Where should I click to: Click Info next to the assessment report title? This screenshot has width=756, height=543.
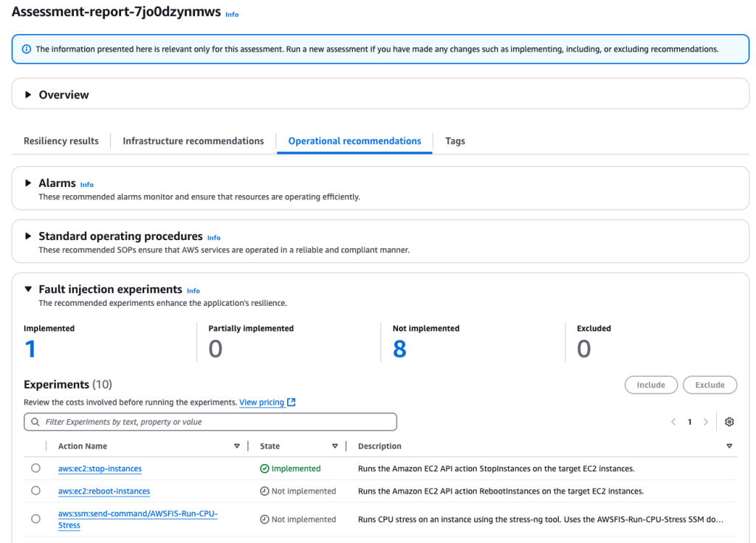pyautogui.click(x=232, y=13)
